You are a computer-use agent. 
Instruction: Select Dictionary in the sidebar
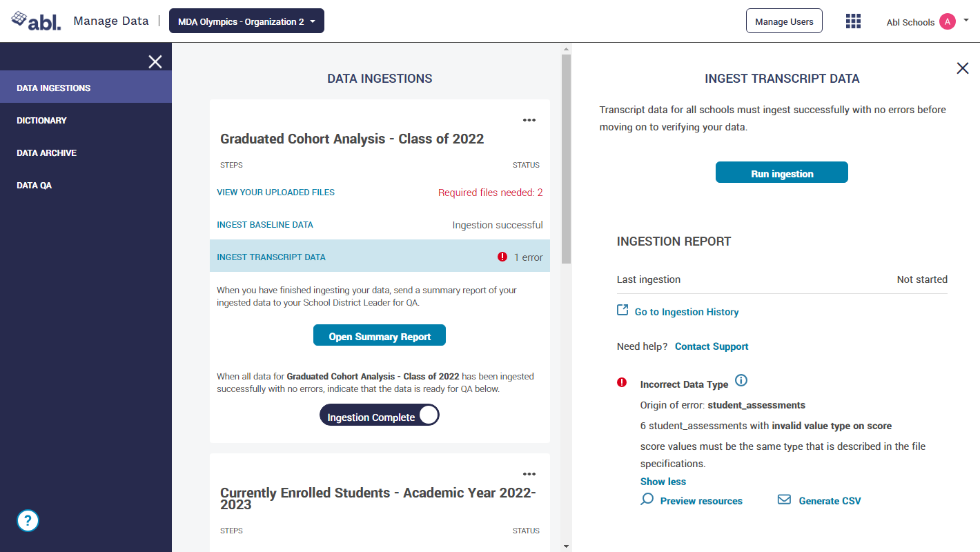tap(42, 120)
